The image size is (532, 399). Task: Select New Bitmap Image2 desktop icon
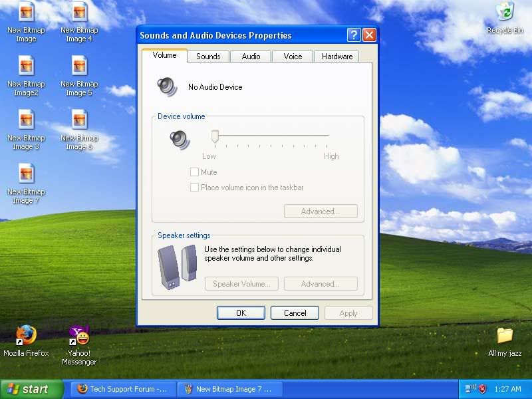[26, 76]
